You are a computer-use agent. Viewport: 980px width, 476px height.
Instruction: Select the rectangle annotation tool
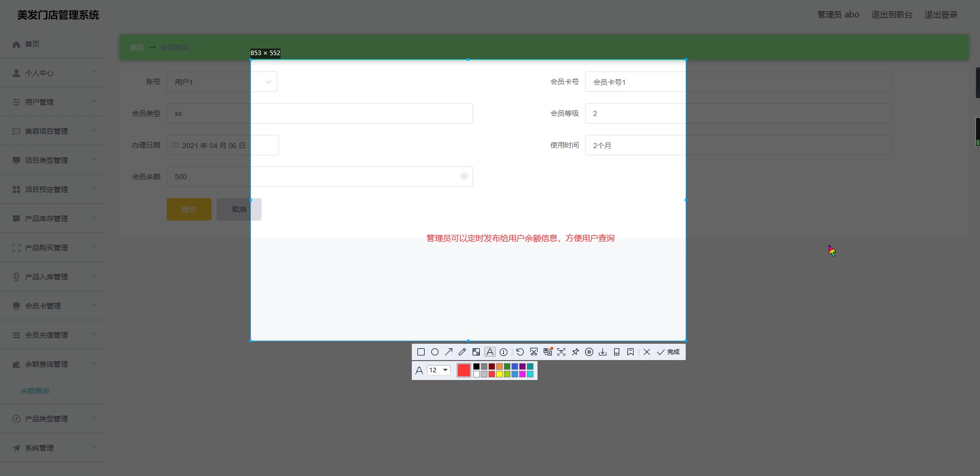tap(421, 352)
